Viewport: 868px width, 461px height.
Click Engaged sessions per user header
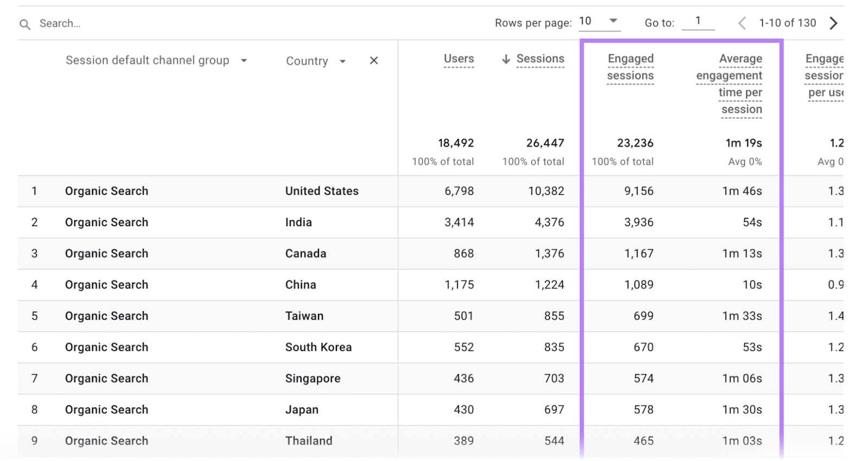coord(824,75)
